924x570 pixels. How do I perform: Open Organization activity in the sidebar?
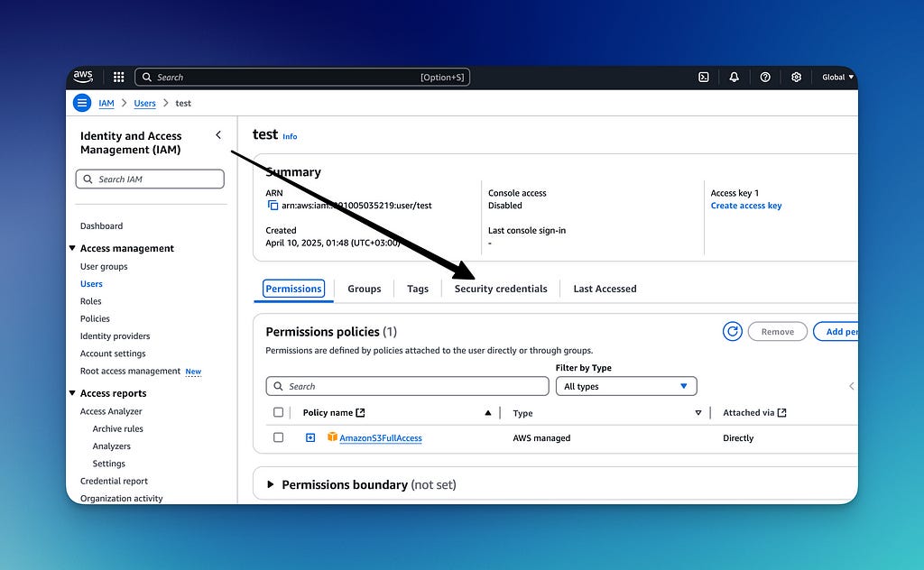[122, 498]
